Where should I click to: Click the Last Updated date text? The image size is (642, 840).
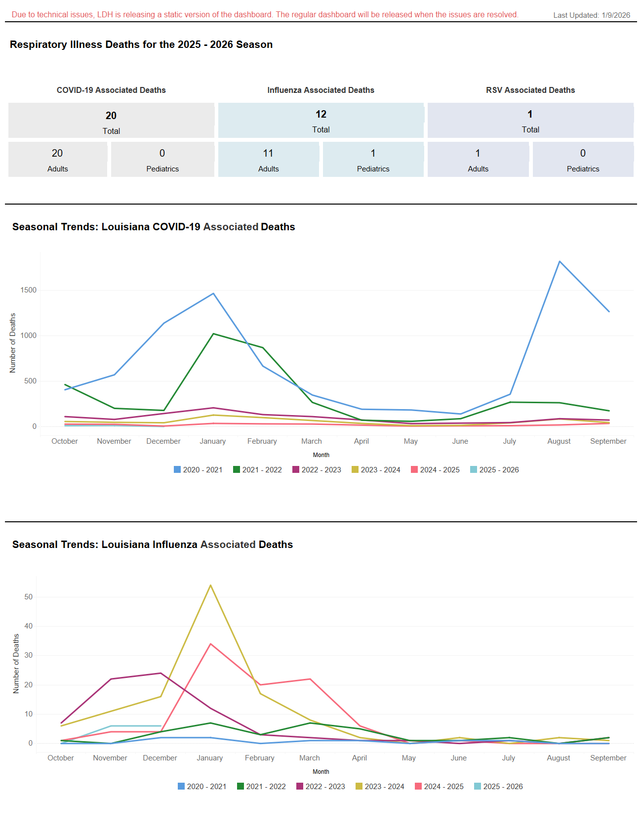tap(591, 15)
